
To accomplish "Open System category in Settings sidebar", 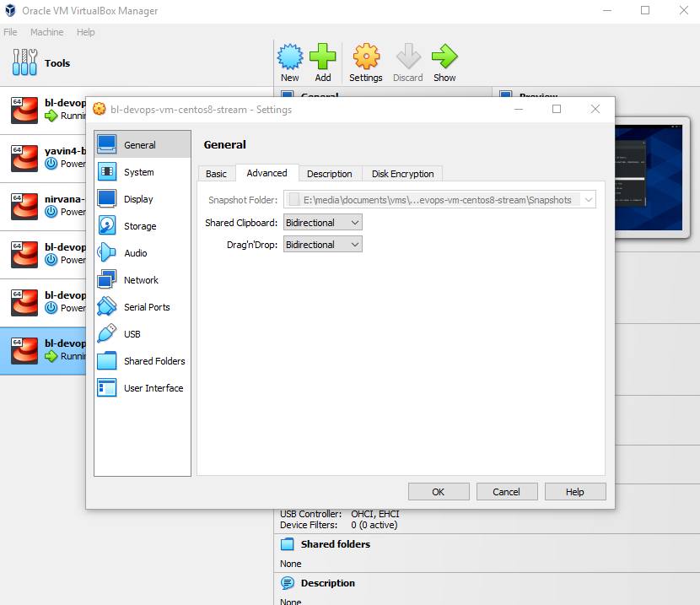I will click(143, 172).
